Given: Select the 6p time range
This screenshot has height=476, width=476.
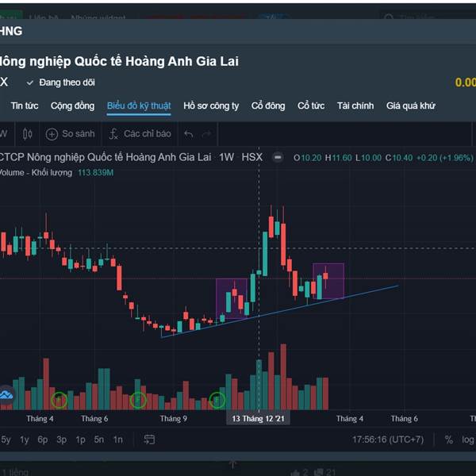Looking at the screenshot, I should (43, 440).
